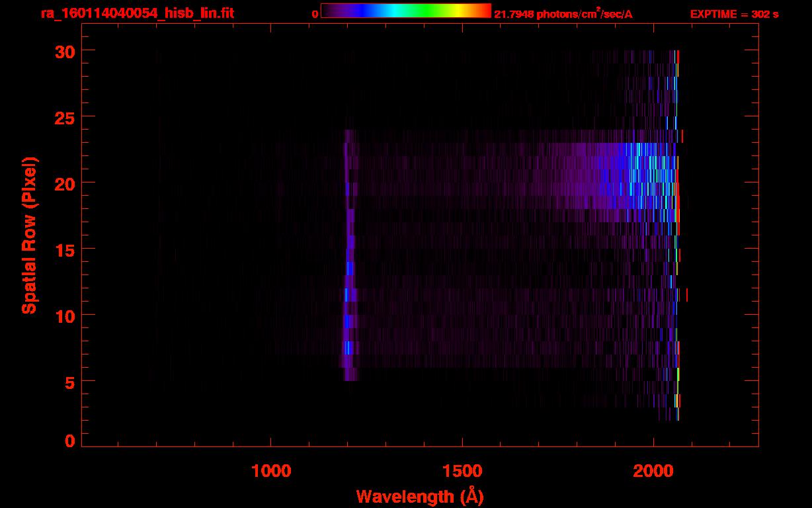This screenshot has width=812, height=508.
Task: Click the y-axis tick label 25
Action: [x=65, y=117]
